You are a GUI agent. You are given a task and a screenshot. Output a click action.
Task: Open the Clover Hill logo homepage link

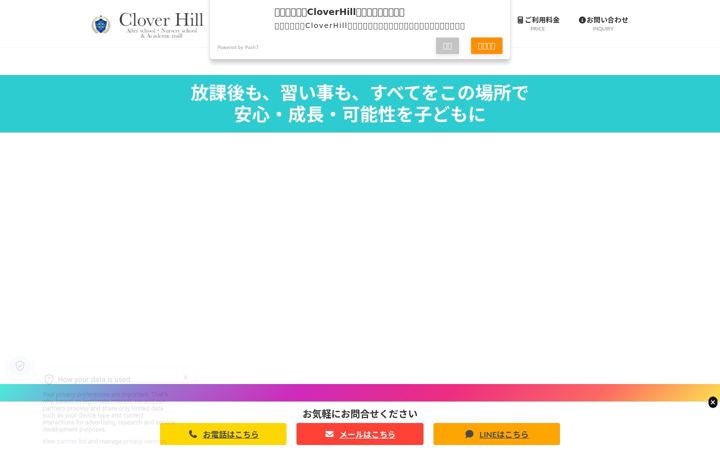[147, 24]
